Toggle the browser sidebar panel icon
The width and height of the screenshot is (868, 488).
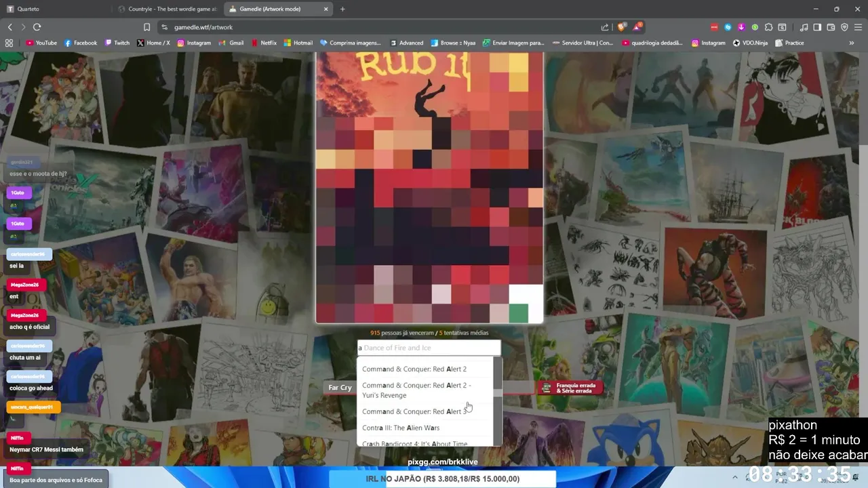pos(817,27)
